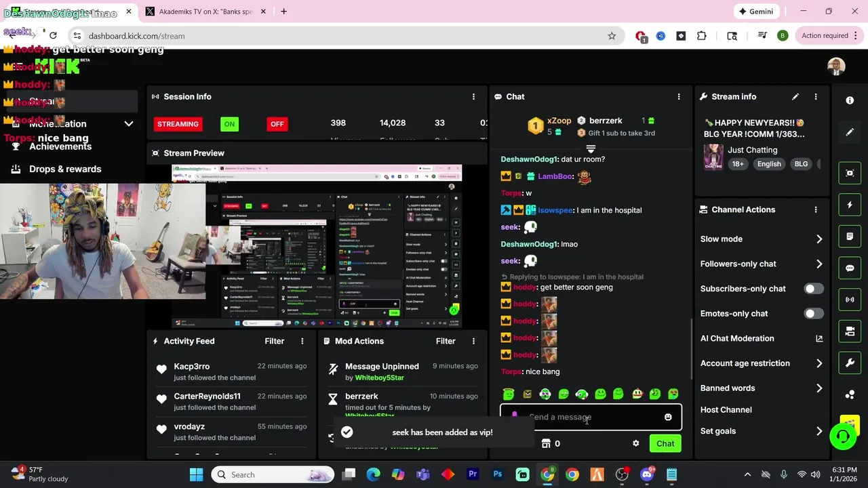Screen dimensions: 868x488
Task: Click the browser address bar URL
Action: [x=136, y=36]
